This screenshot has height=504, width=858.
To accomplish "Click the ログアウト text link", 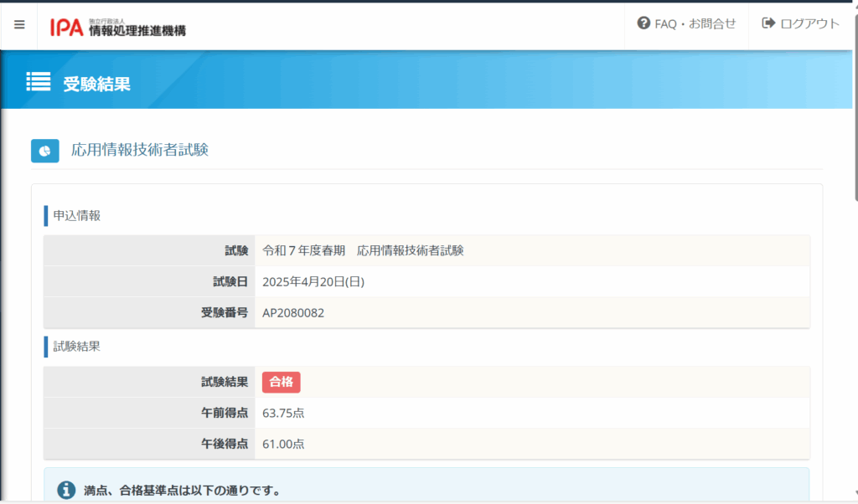I will [x=809, y=23].
